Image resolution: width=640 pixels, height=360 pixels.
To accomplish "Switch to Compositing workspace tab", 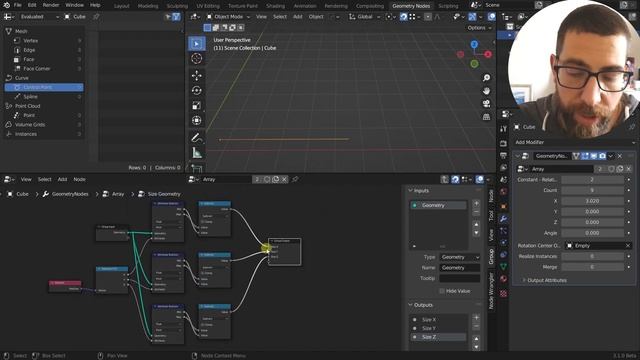I will (370, 6).
